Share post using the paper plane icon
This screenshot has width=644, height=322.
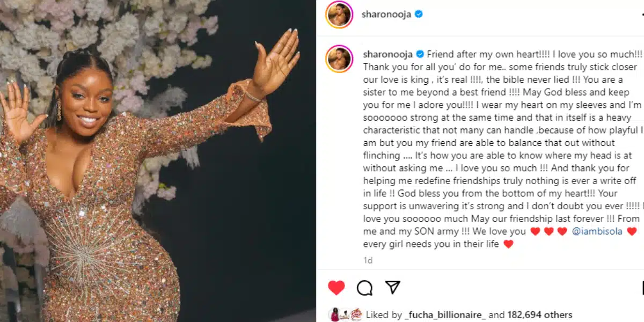393,287
